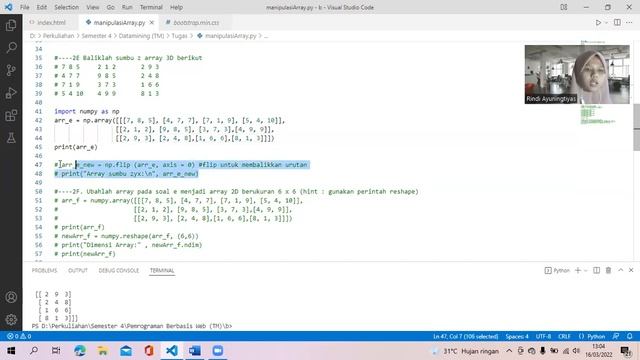Image resolution: width=640 pixels, height=360 pixels.
Task: Open the Testing flask view
Action: pos(11,138)
